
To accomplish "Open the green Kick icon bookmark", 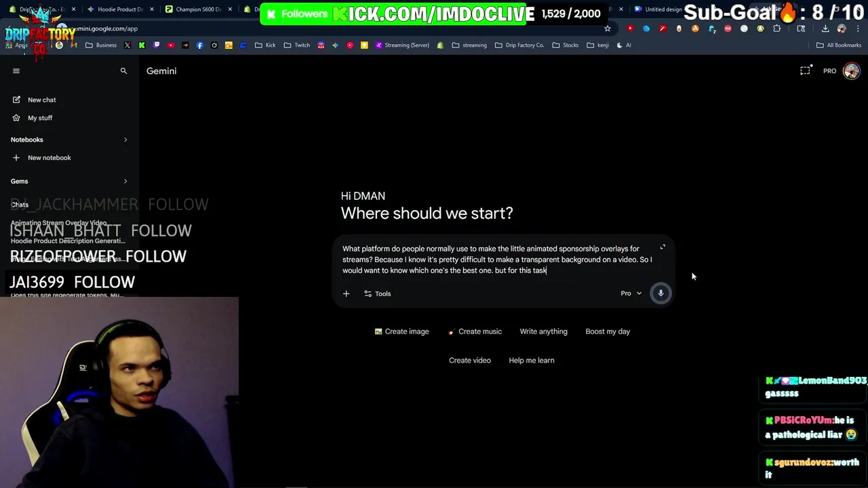I will tap(142, 45).
